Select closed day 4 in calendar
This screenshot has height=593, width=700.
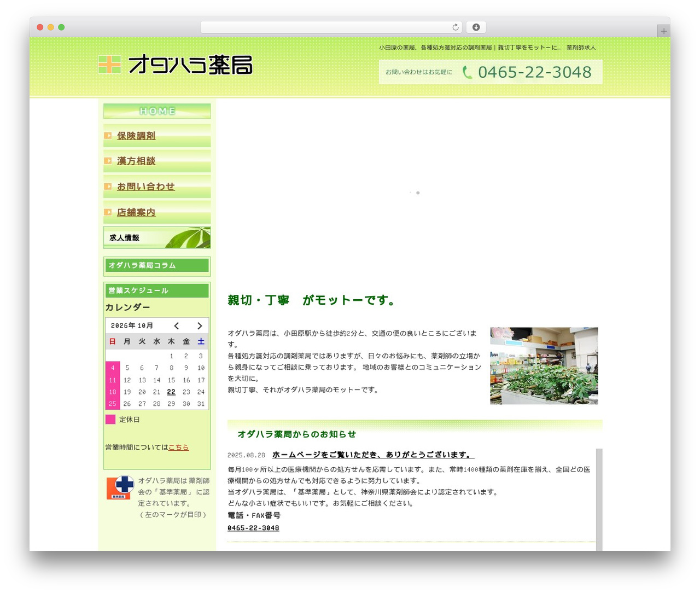113,368
